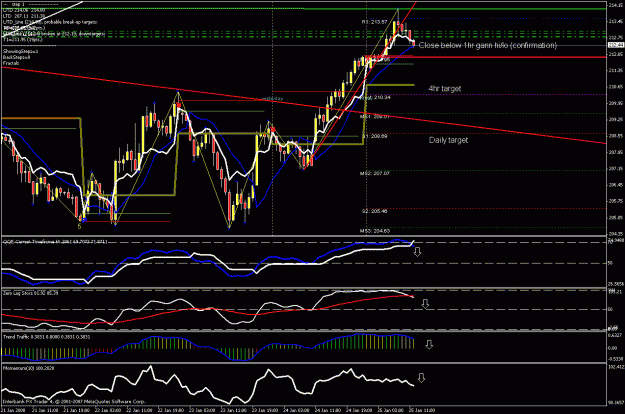Click the 214.15 price axis value
The image size is (625, 414).
pos(616,5)
